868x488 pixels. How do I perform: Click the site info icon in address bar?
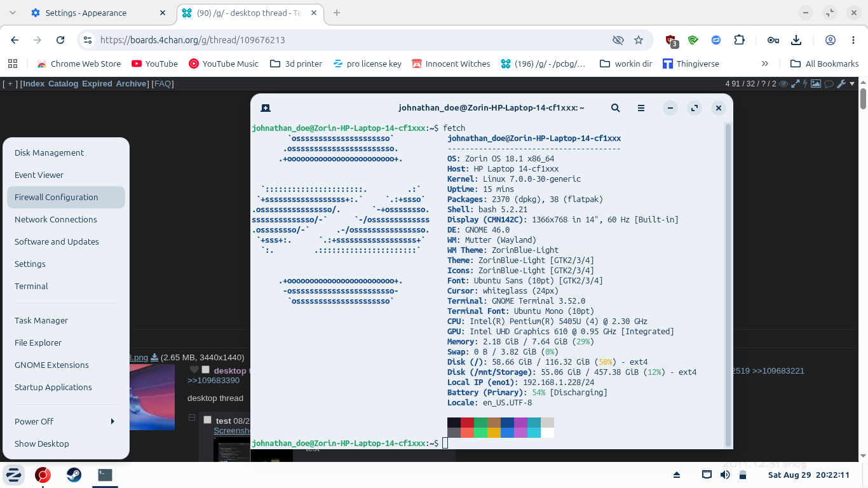coord(88,40)
